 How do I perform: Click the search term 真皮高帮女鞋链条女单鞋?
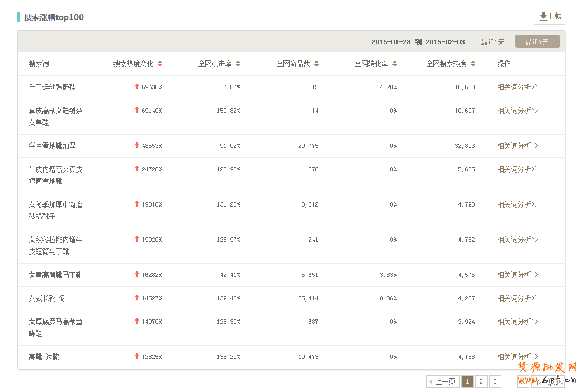pyautogui.click(x=55, y=116)
